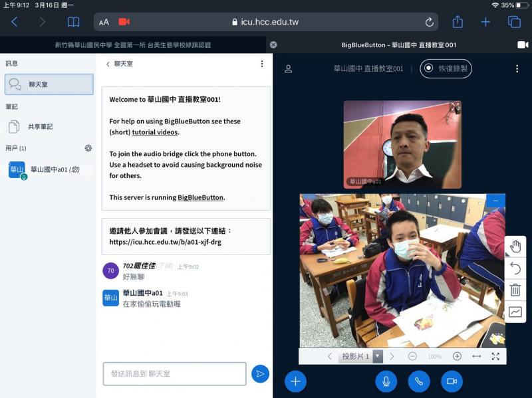The image size is (532, 398).
Task: Toggle webcam sharing button
Action: tap(452, 381)
